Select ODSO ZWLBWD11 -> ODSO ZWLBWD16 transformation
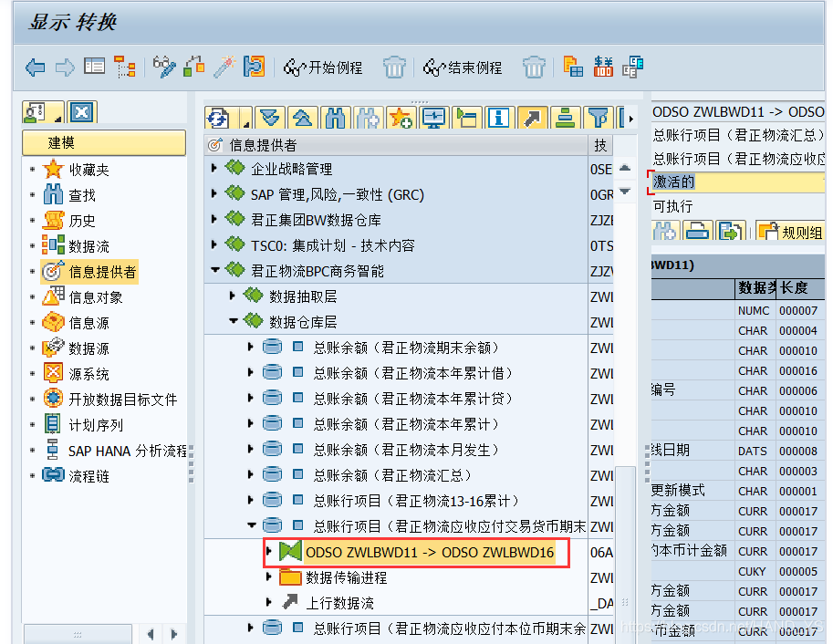The height and width of the screenshot is (644, 833). tap(429, 552)
